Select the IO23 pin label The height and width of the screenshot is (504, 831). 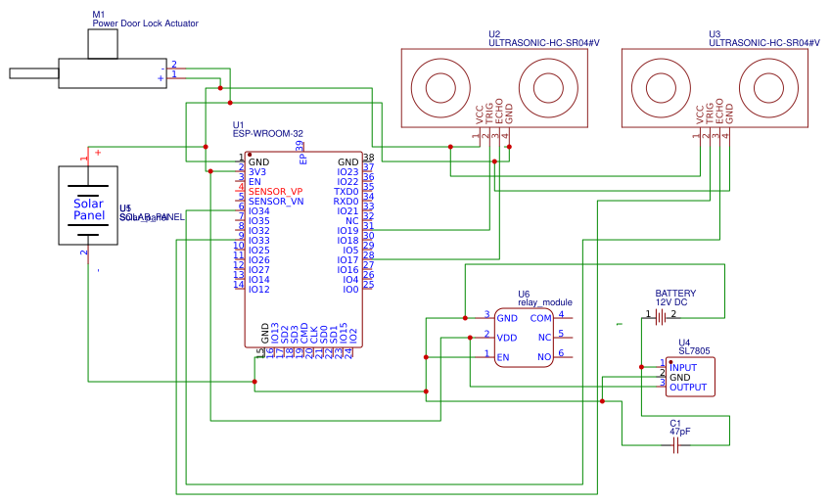pyautogui.click(x=347, y=171)
